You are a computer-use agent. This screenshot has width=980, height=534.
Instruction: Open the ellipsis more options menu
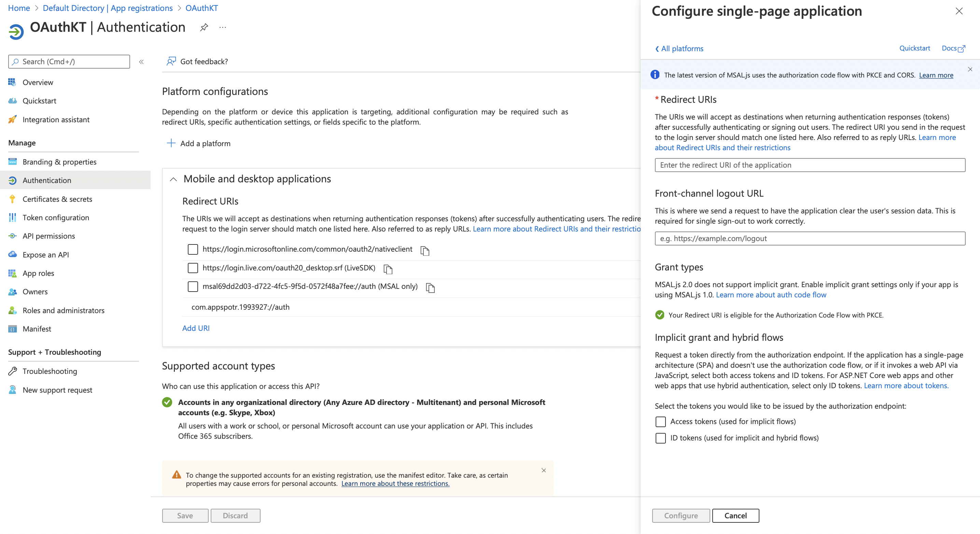tap(223, 27)
